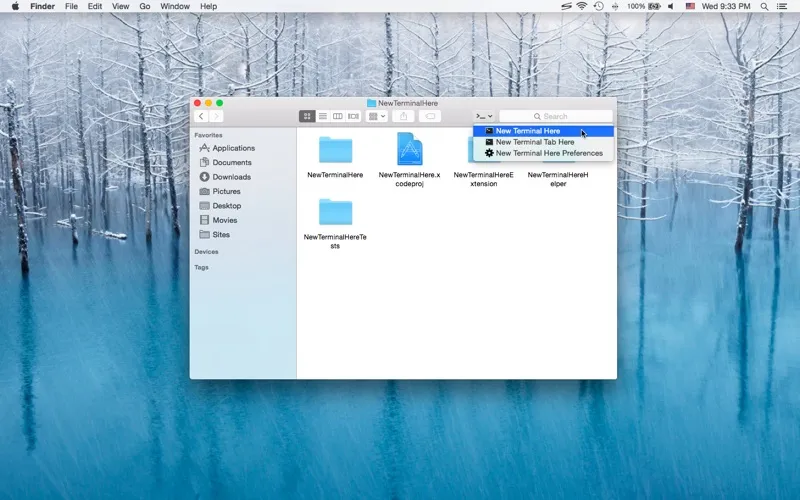Viewport: 800px width, 500px height.
Task: Select Downloads in the sidebar
Action: point(231,177)
